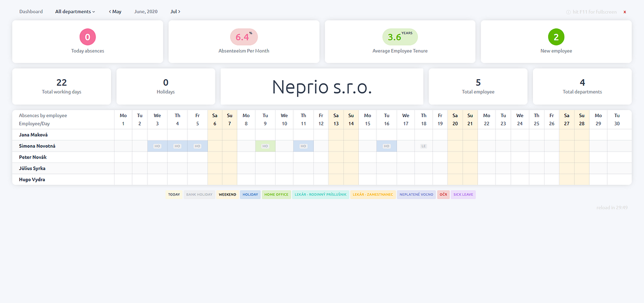Viewport: 644px width, 303px height.
Task: Click the LE entry on Thursday 18
Action: [424, 146]
